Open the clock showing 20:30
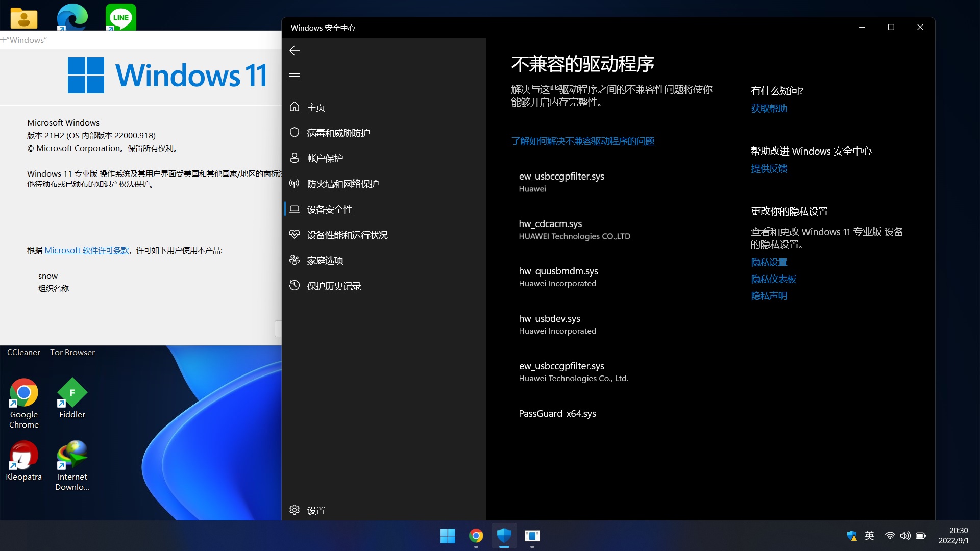980x551 pixels. tap(953, 536)
